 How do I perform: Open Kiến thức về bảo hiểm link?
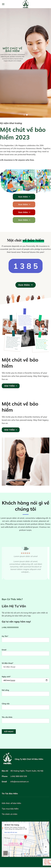tap(11, 803)
